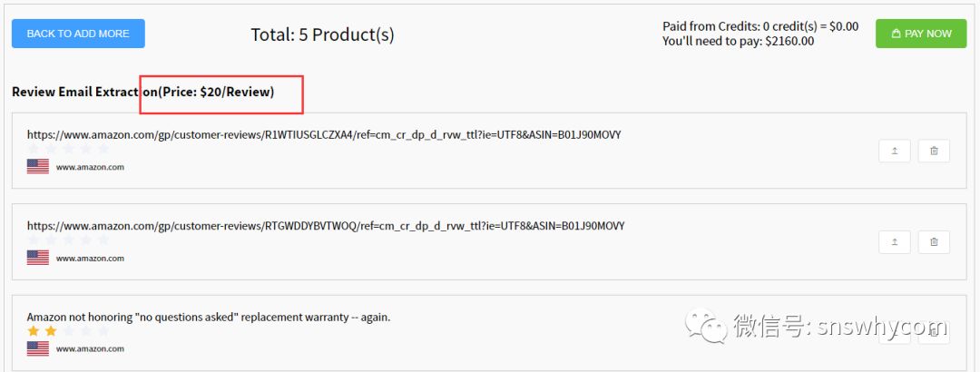
Task: Click www.amazon.com label under the warranty review
Action: 90,349
